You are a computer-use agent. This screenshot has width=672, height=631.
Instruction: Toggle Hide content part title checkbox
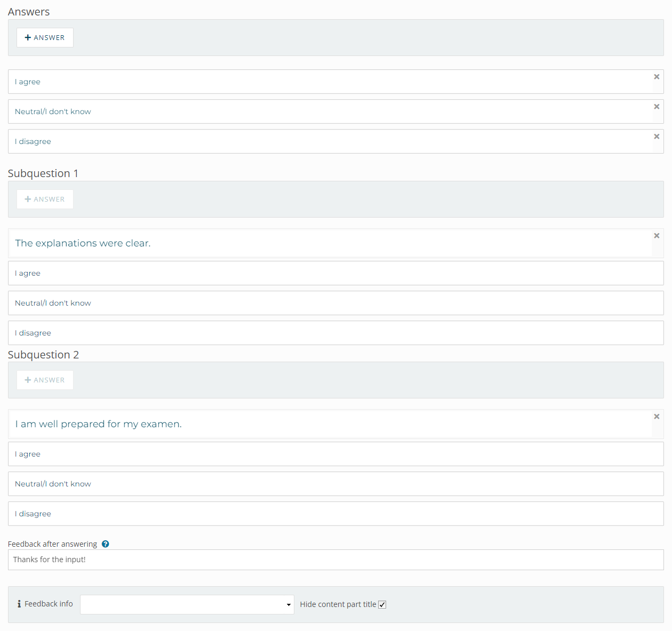(x=382, y=604)
